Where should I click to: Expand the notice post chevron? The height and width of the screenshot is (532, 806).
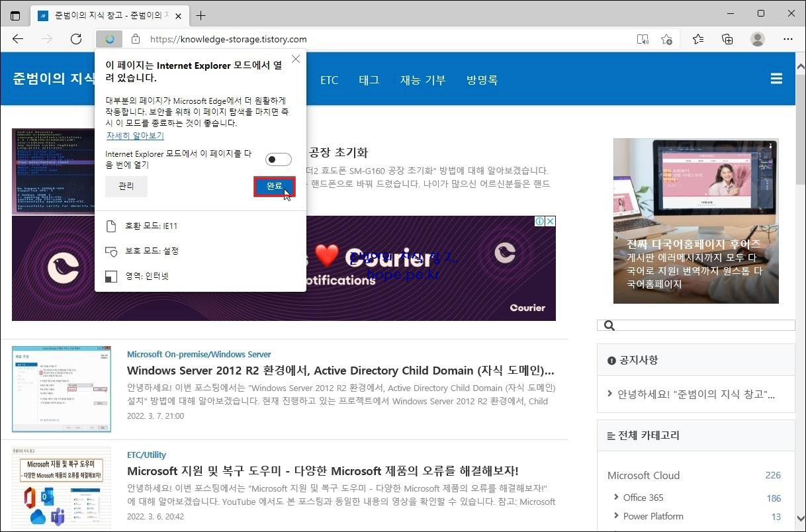[x=609, y=394]
